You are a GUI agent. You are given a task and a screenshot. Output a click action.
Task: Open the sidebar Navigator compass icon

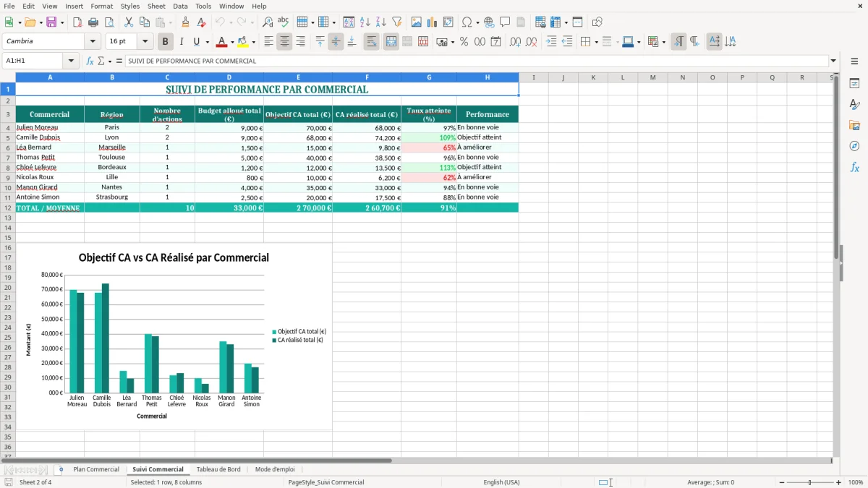(854, 146)
